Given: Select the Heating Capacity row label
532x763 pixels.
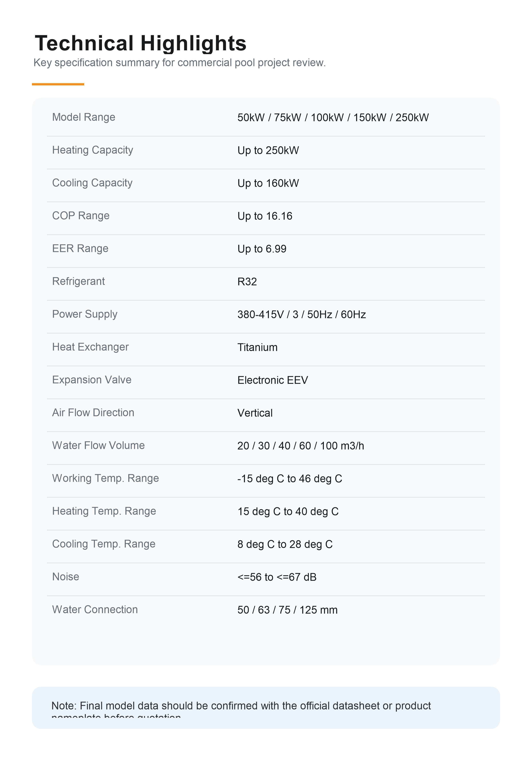Looking at the screenshot, I should click(93, 150).
